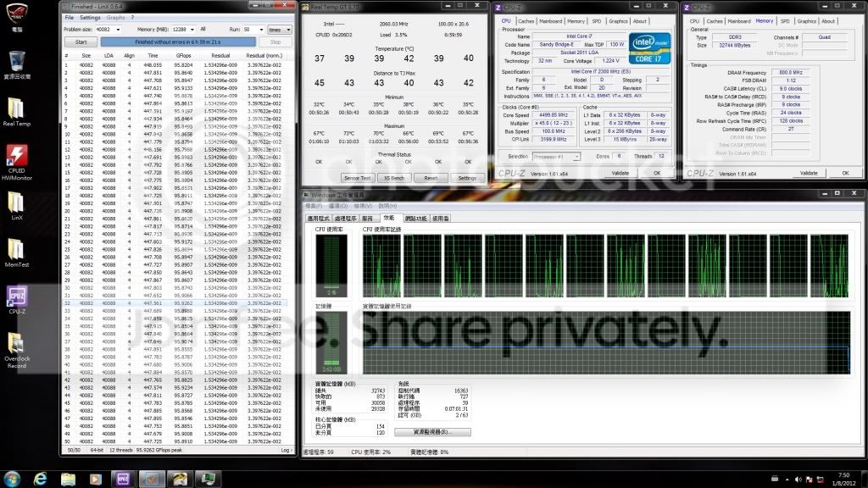Launch the CPU-Z desktop shortcut

(x=17, y=299)
